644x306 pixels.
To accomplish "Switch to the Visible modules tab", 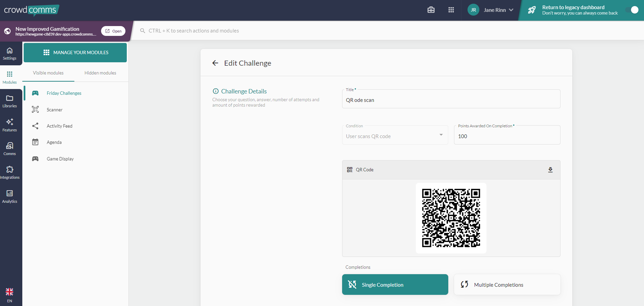I will pyautogui.click(x=48, y=73).
